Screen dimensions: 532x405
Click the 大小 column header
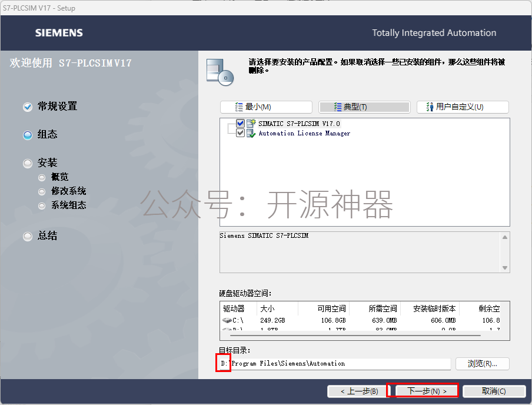coord(278,308)
